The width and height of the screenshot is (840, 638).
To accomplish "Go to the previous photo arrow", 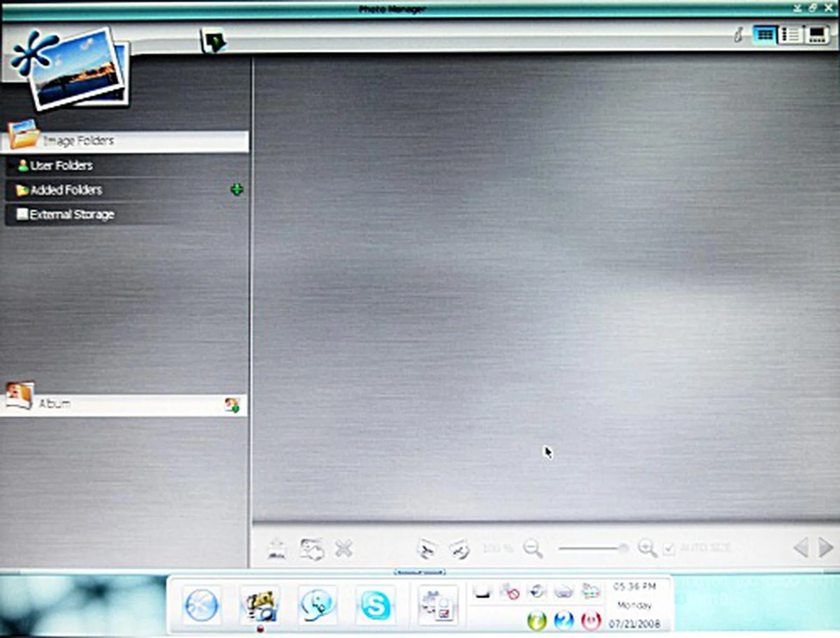I will (x=801, y=548).
